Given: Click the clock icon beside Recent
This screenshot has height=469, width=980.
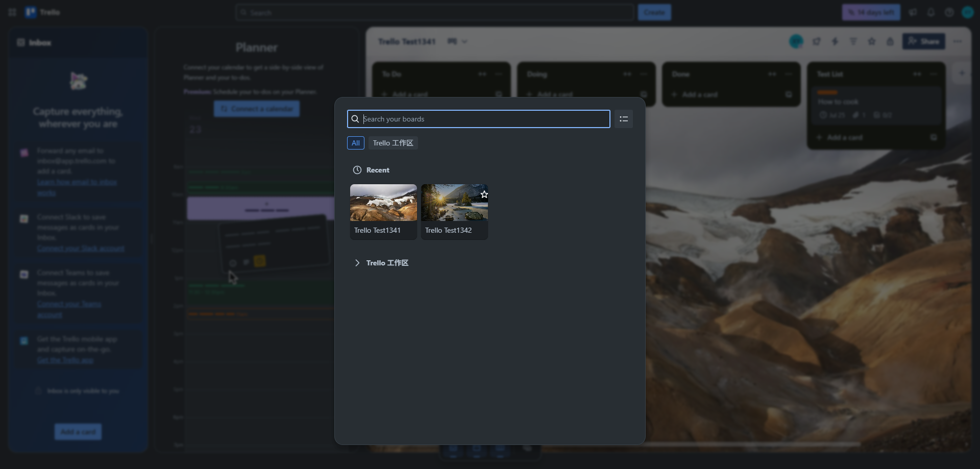Looking at the screenshot, I should 357,170.
